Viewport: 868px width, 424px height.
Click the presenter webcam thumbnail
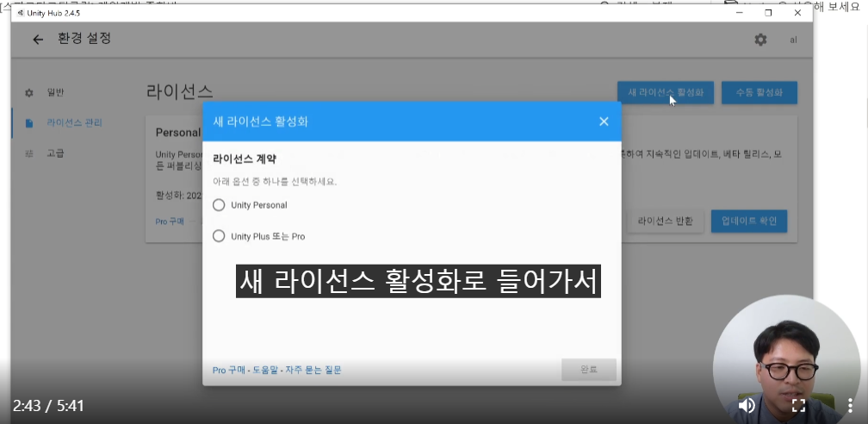point(786,359)
